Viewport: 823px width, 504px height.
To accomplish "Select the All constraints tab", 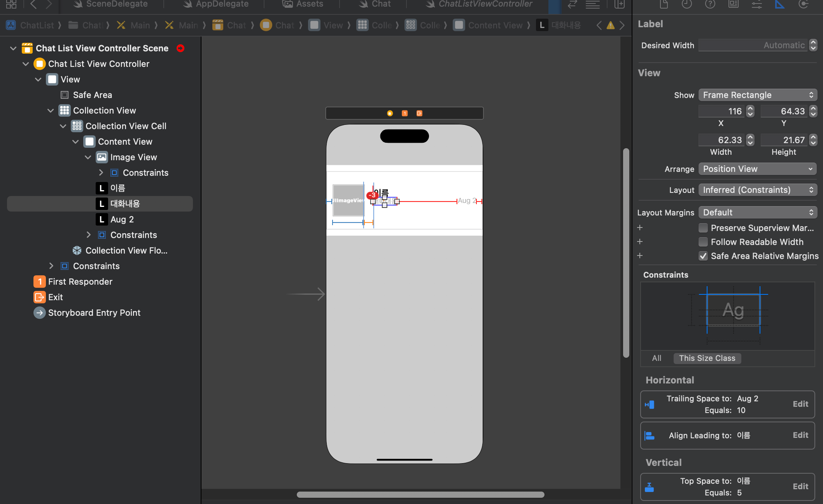I will (657, 358).
